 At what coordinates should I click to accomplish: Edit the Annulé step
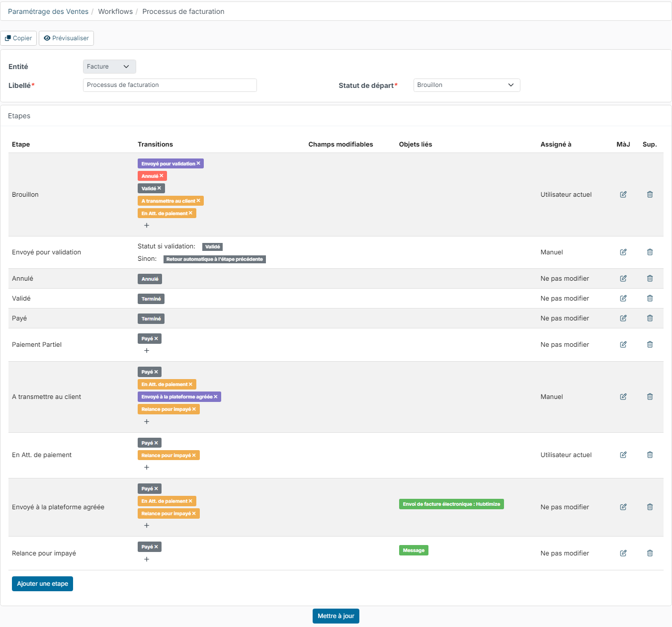click(623, 279)
